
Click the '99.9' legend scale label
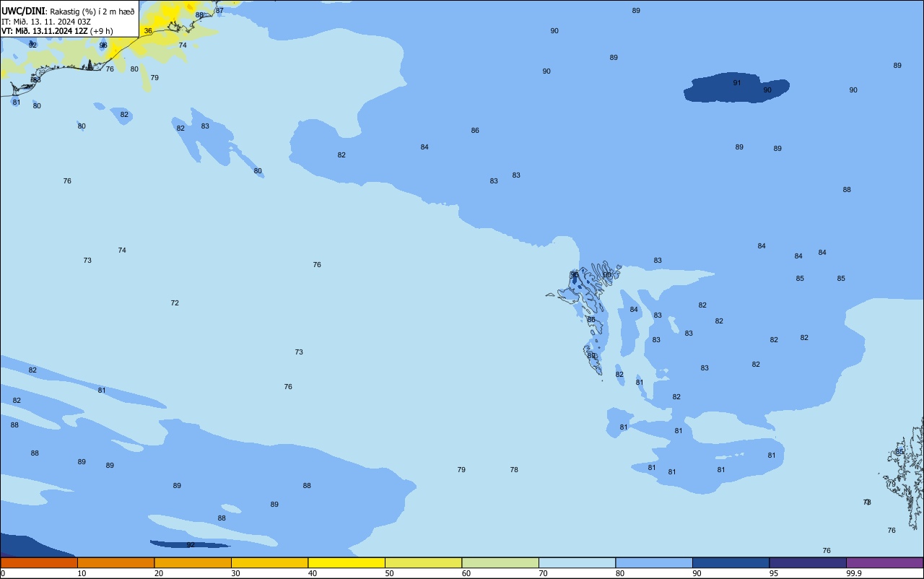click(x=855, y=573)
